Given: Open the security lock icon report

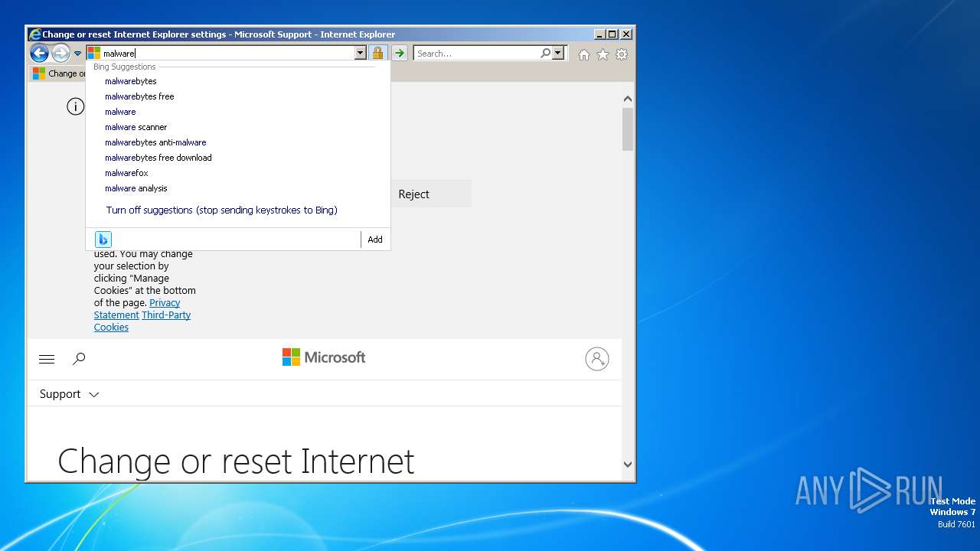Looking at the screenshot, I should pyautogui.click(x=377, y=53).
